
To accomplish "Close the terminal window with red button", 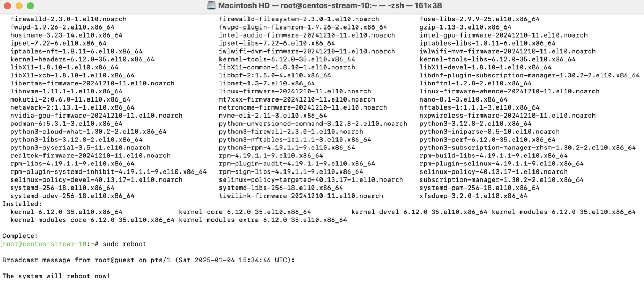I will click(x=7, y=5).
